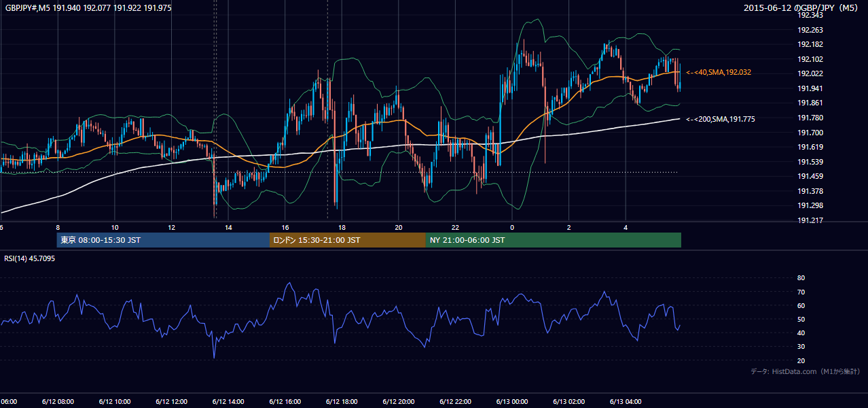Click the 2015-06-12 GBP/JPY (M5) title
The image size is (868, 408).
(x=801, y=8)
